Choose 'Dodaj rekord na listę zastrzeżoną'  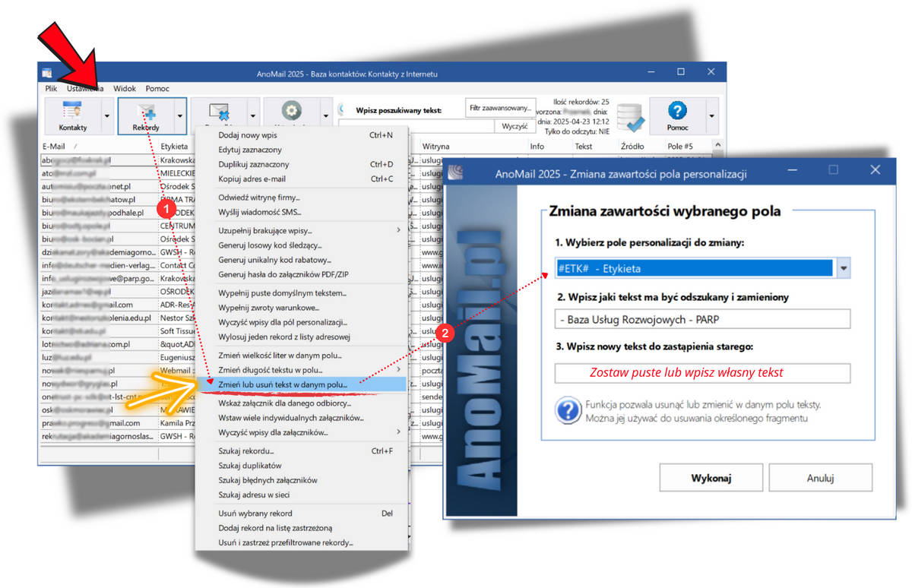pyautogui.click(x=302, y=528)
